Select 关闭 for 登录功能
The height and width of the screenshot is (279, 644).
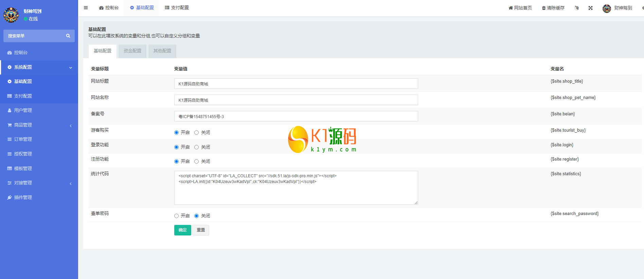pyautogui.click(x=196, y=147)
